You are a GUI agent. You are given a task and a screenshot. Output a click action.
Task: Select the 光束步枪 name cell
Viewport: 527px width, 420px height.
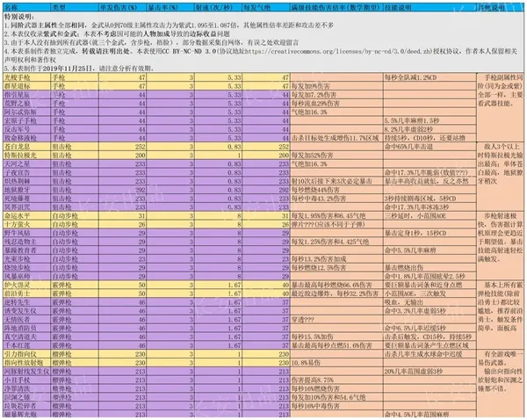(x=26, y=259)
